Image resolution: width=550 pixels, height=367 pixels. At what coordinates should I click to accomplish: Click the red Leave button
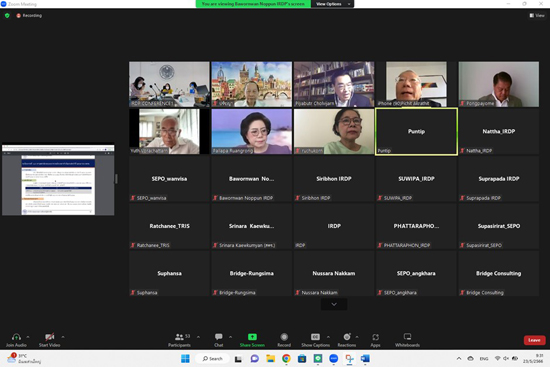534,340
